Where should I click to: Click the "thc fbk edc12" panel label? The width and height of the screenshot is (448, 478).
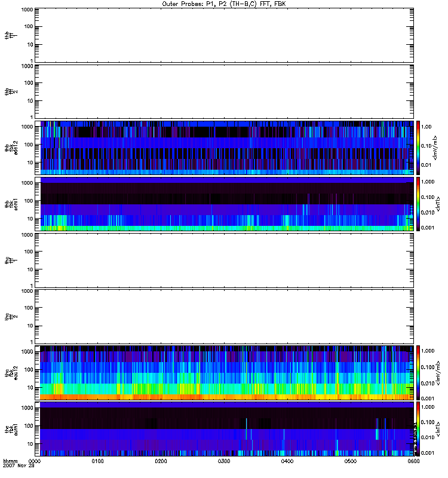tap(11, 372)
